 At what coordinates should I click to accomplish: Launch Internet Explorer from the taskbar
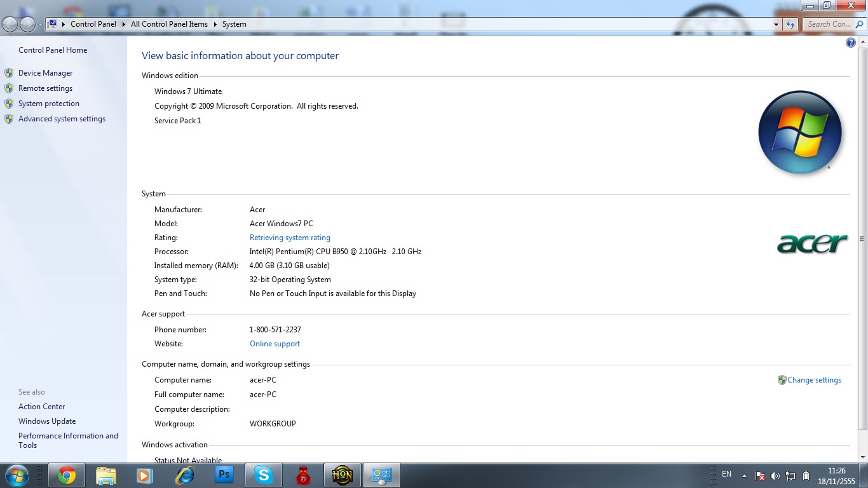(x=185, y=475)
